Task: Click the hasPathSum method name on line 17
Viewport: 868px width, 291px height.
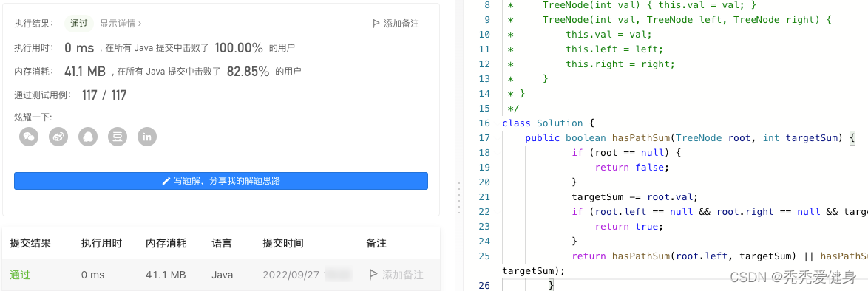Action: [x=640, y=138]
